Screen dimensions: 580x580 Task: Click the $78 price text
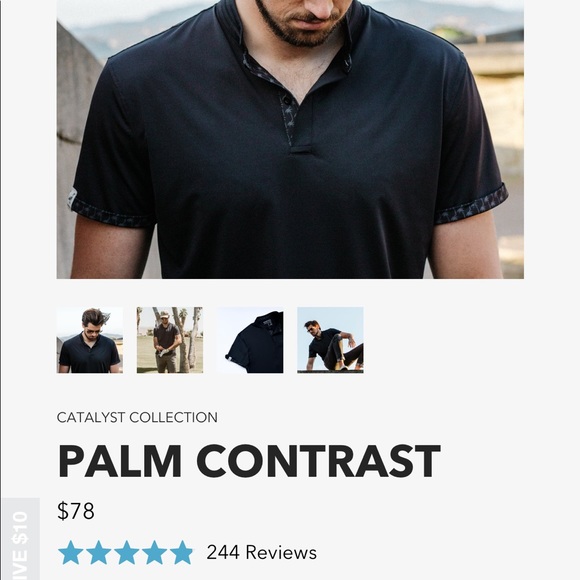76,511
